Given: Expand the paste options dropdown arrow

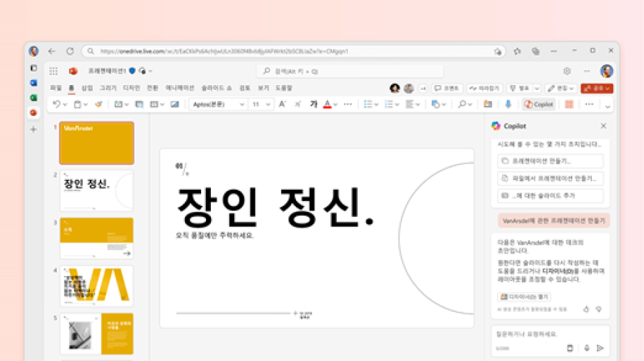Looking at the screenshot, I should pyautogui.click(x=86, y=105).
